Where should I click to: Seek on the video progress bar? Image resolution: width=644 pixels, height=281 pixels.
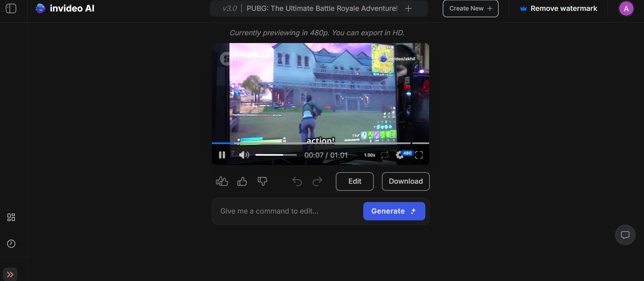point(320,143)
